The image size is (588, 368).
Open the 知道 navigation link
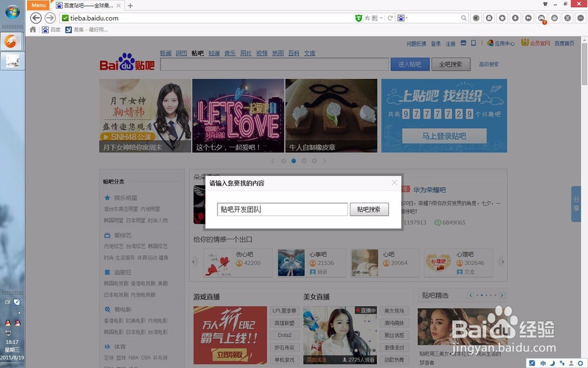[214, 54]
